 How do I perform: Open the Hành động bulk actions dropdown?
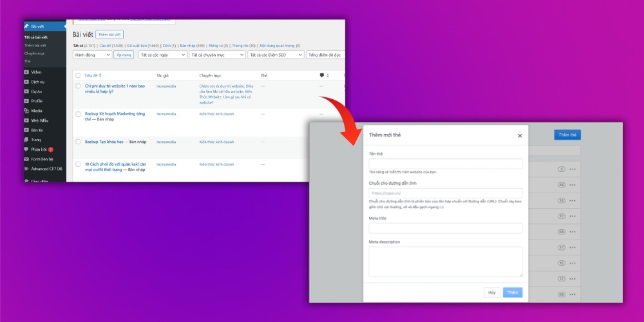[92, 55]
